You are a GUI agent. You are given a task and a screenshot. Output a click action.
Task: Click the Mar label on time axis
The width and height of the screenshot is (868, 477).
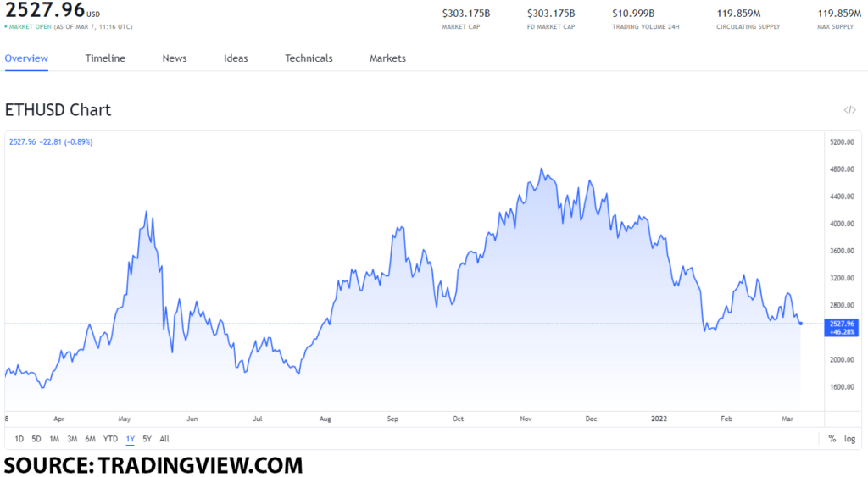pos(787,419)
